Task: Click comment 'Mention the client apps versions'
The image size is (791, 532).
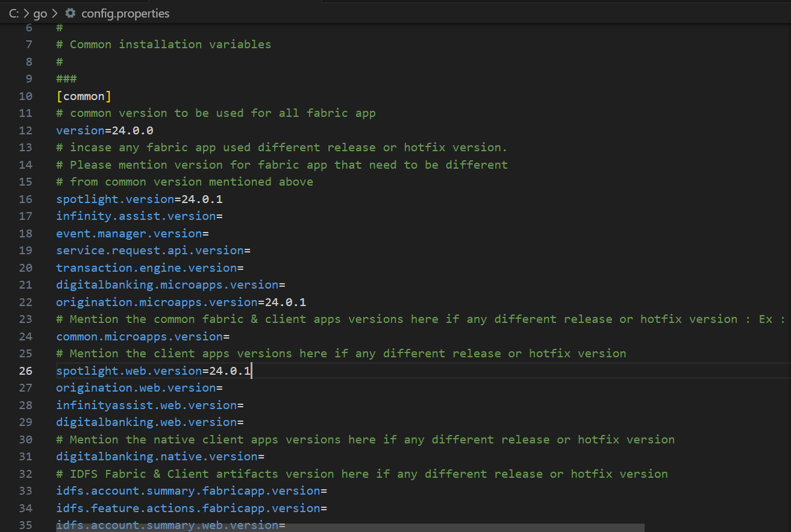Action: click(341, 353)
